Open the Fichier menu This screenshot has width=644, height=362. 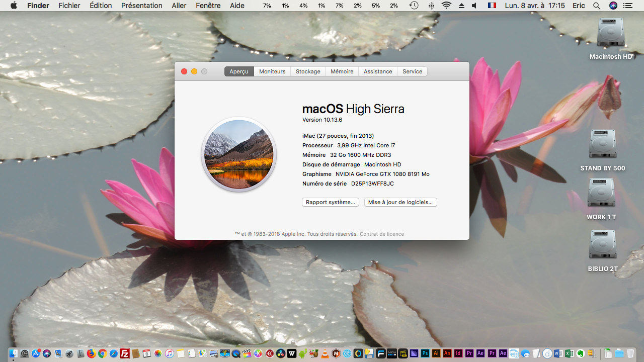point(69,6)
